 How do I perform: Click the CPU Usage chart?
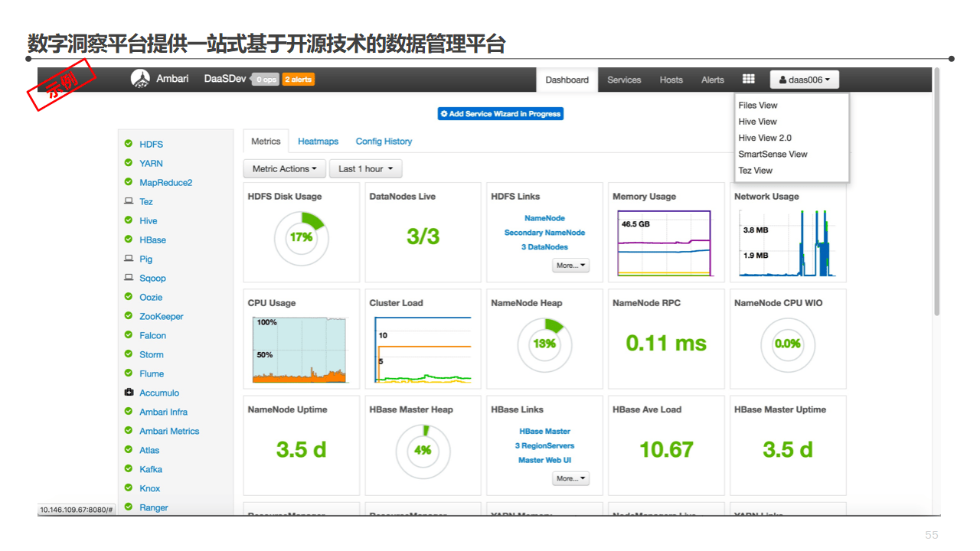(x=300, y=349)
